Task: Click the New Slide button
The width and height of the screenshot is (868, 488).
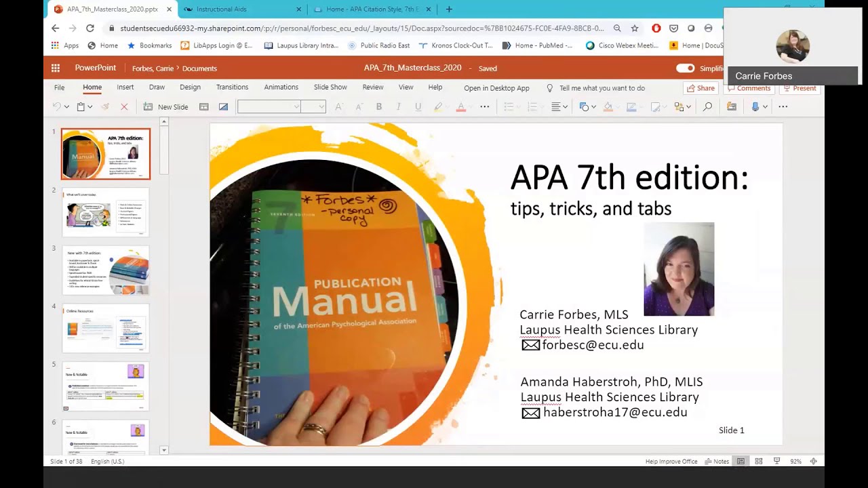Action: point(165,106)
